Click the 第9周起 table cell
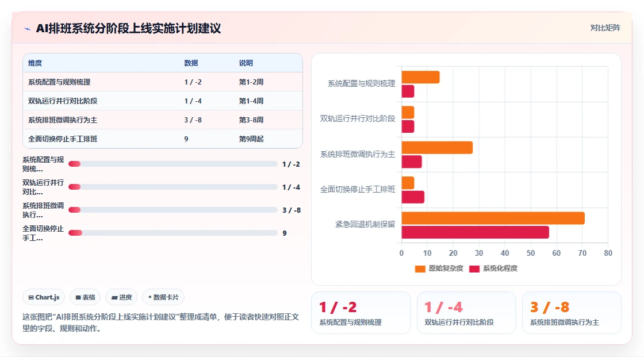The height and width of the screenshot is (357, 644). pyautogui.click(x=251, y=139)
